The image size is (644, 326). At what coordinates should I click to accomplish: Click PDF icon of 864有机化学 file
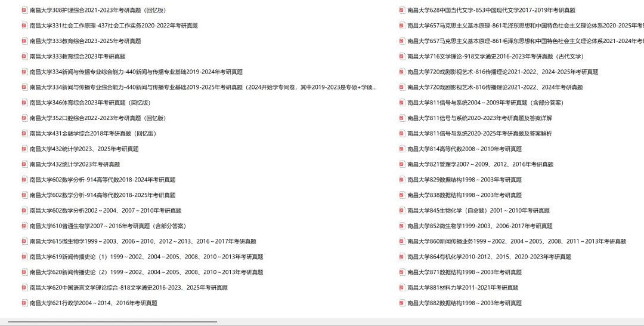(x=402, y=257)
